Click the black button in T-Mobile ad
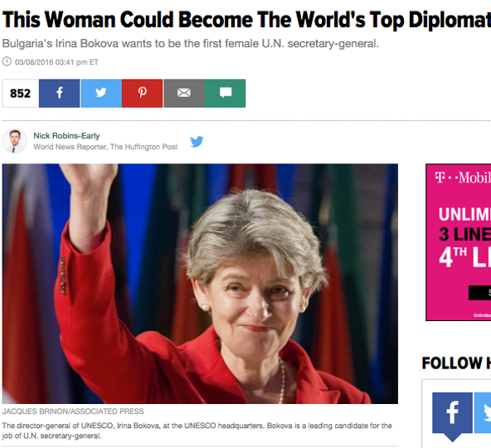491x448 pixels. tap(479, 293)
